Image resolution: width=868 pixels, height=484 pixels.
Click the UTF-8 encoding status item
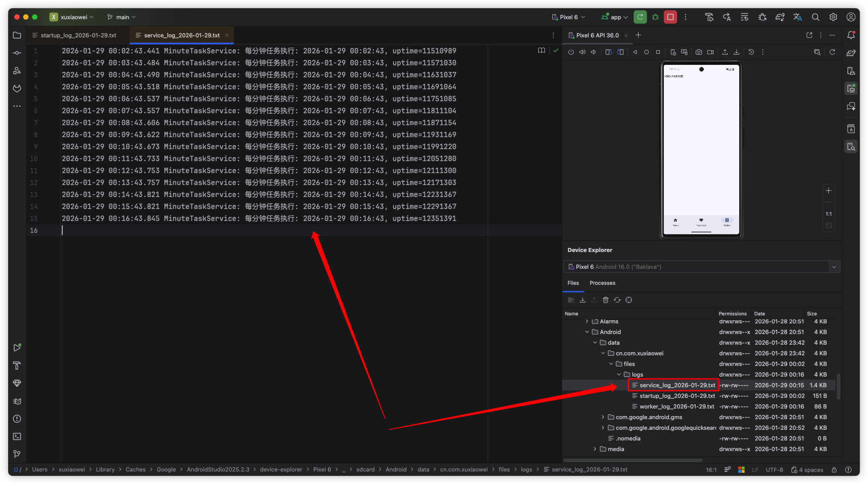coord(774,470)
